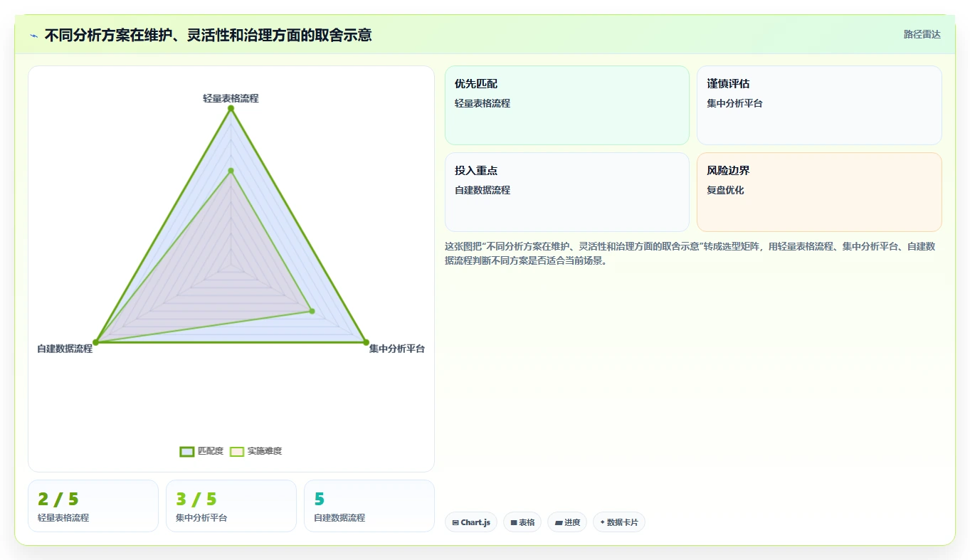Toggle the 实施难度 legend item
This screenshot has height=560, width=970.
tap(256, 451)
